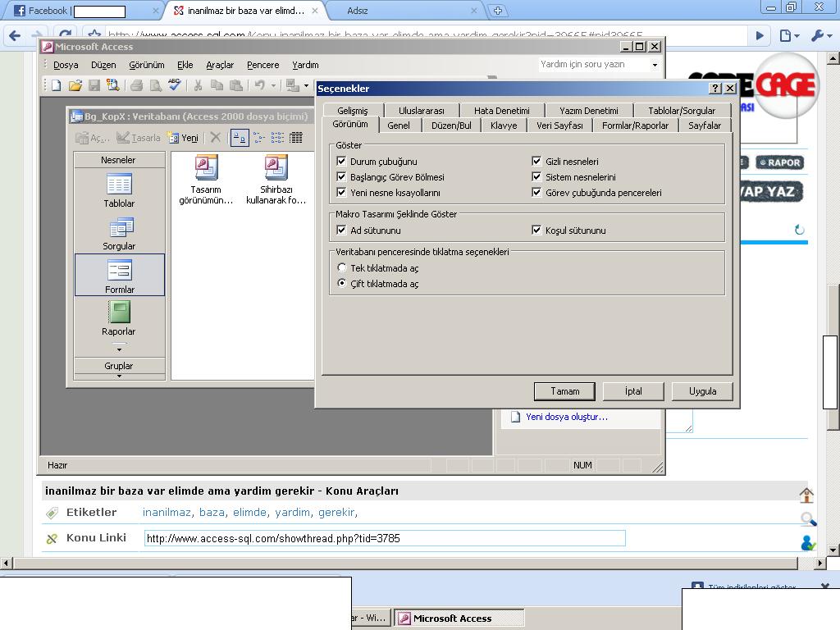Open the 'Yardım için soru yazın' dropdown arrow
This screenshot has width=840, height=630.
pyautogui.click(x=655, y=65)
